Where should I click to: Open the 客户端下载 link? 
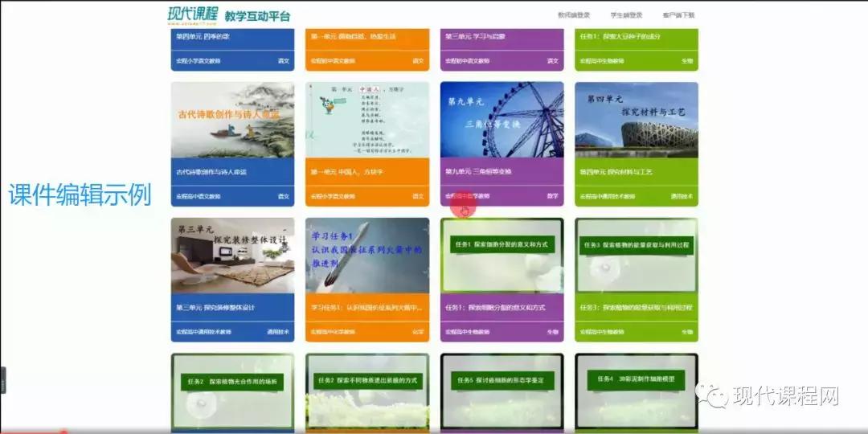click(678, 15)
